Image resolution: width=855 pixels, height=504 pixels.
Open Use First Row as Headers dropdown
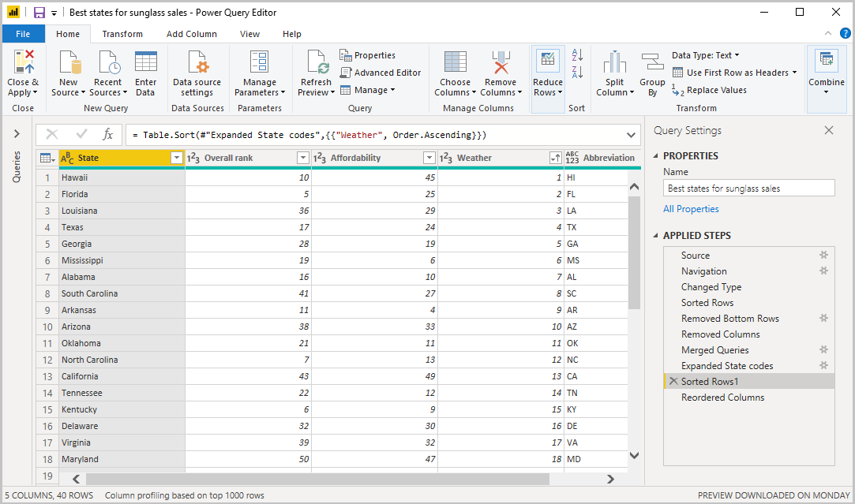[734, 73]
